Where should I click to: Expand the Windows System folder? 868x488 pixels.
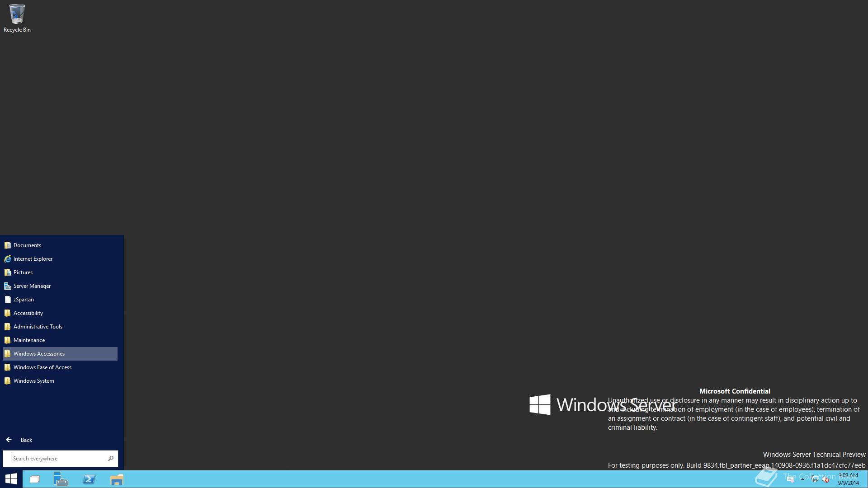click(60, 381)
